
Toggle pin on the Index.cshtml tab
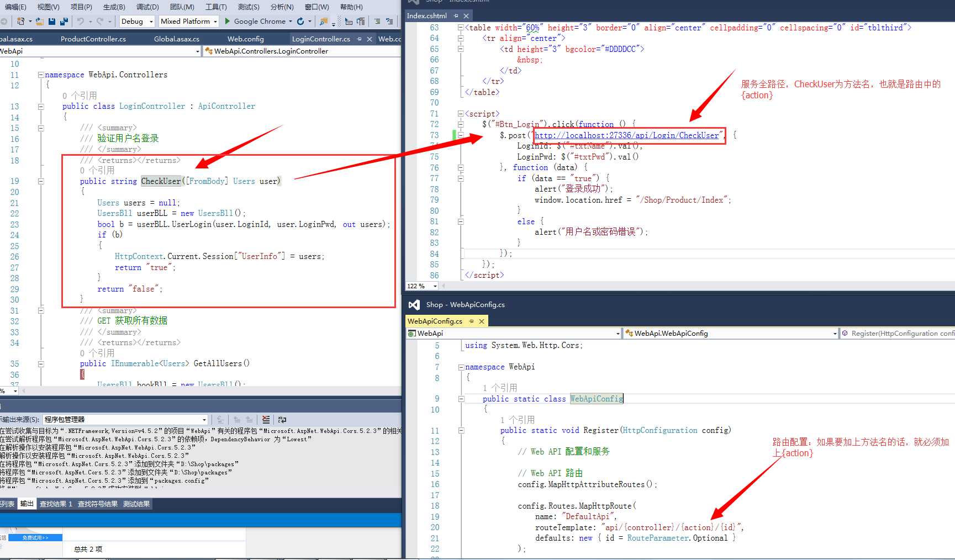[x=456, y=16]
